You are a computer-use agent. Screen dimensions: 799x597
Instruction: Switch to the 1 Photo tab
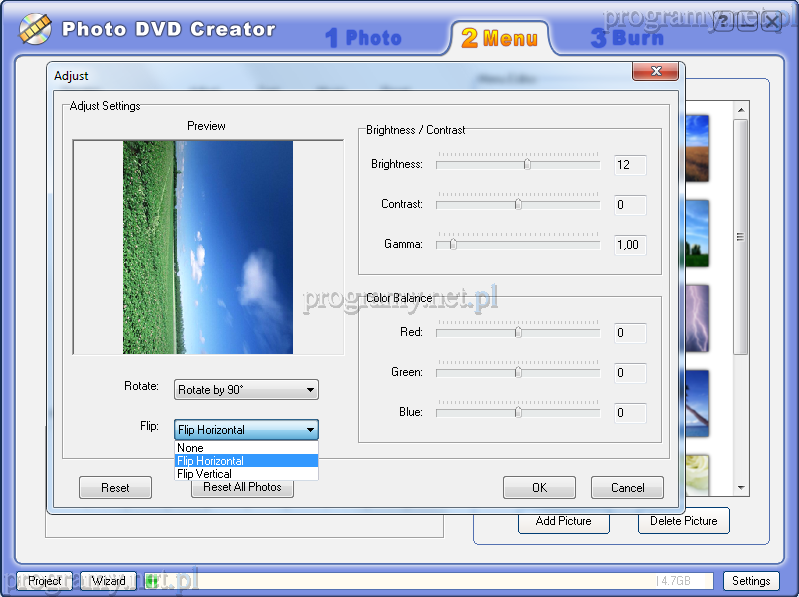pos(364,38)
